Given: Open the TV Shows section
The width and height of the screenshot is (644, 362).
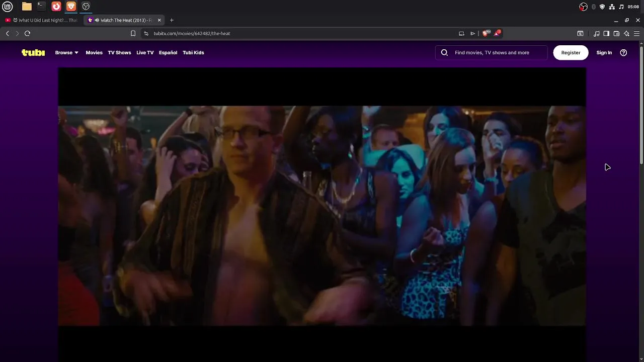Looking at the screenshot, I should (x=119, y=52).
